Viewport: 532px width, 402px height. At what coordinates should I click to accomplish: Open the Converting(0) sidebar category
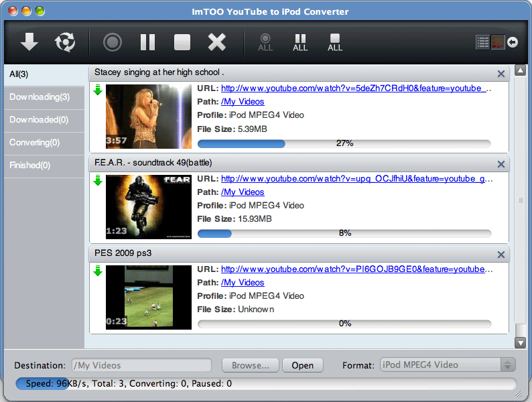[x=44, y=143]
